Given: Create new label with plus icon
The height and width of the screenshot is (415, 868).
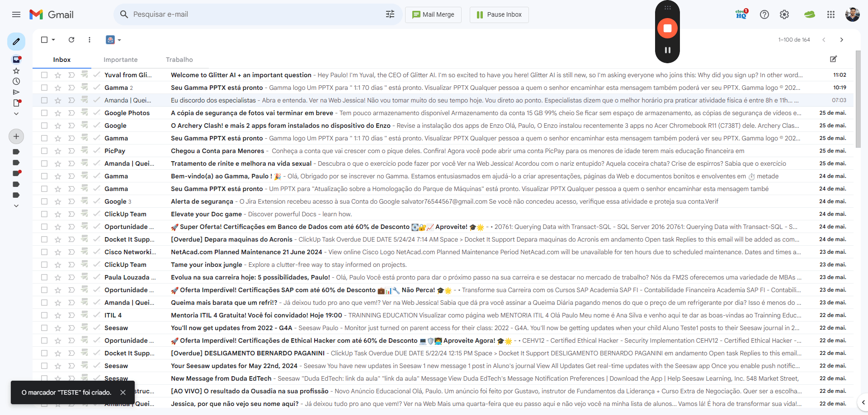Looking at the screenshot, I should point(16,136).
